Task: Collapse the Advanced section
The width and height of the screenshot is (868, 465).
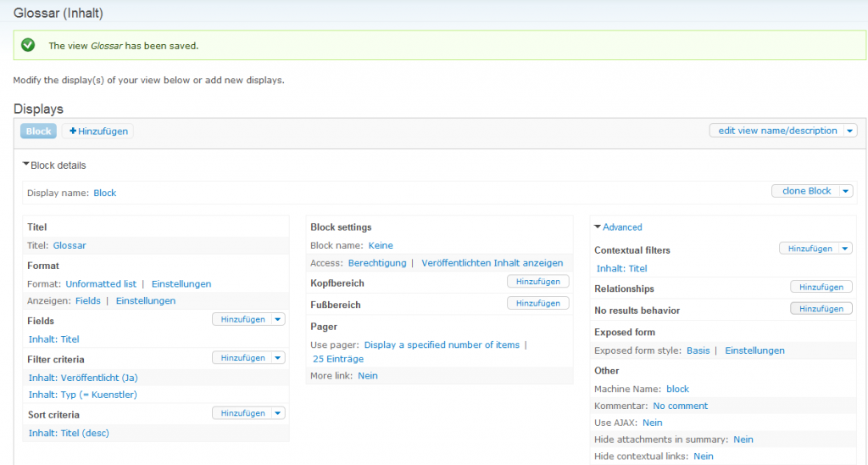Action: click(618, 227)
